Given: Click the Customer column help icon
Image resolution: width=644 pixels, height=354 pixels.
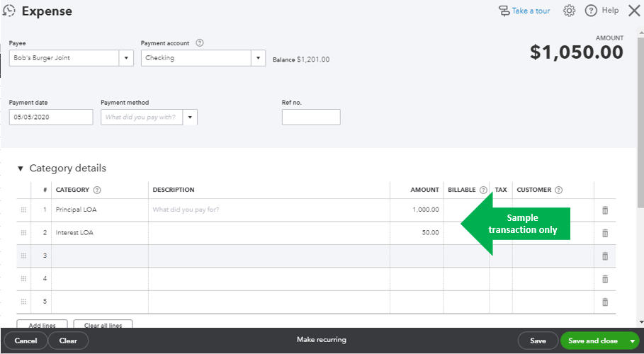Looking at the screenshot, I should [x=559, y=190].
